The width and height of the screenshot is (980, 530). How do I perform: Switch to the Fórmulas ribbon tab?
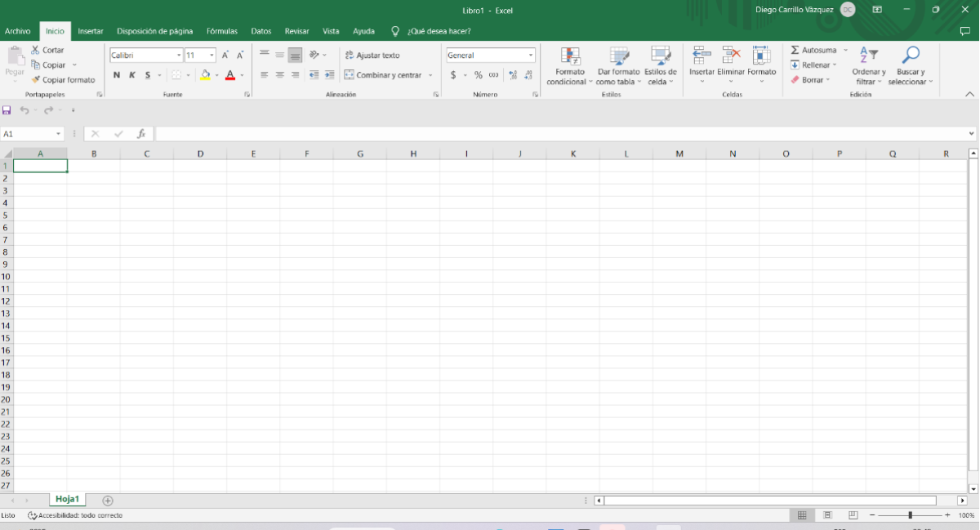click(221, 31)
